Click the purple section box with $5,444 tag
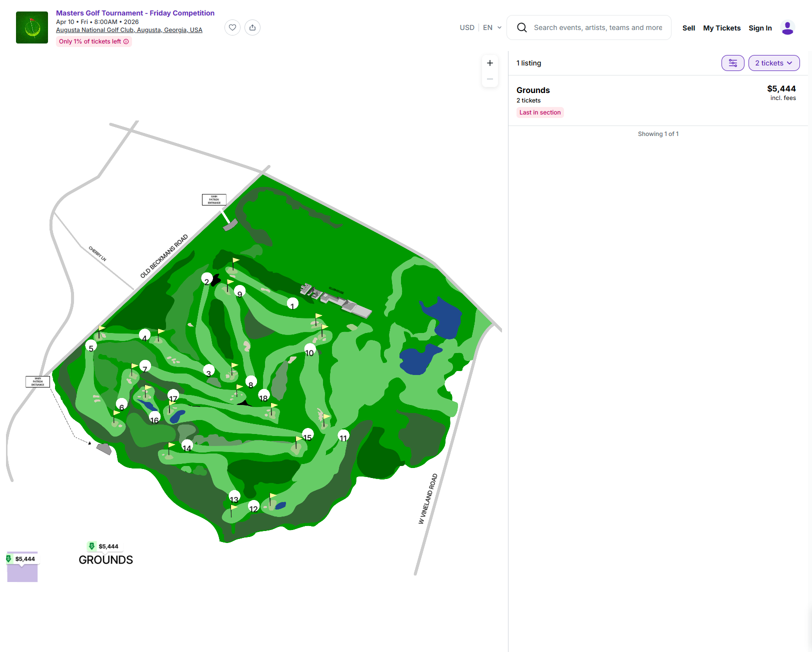Screen dimensions: 812x652 [x=22, y=567]
